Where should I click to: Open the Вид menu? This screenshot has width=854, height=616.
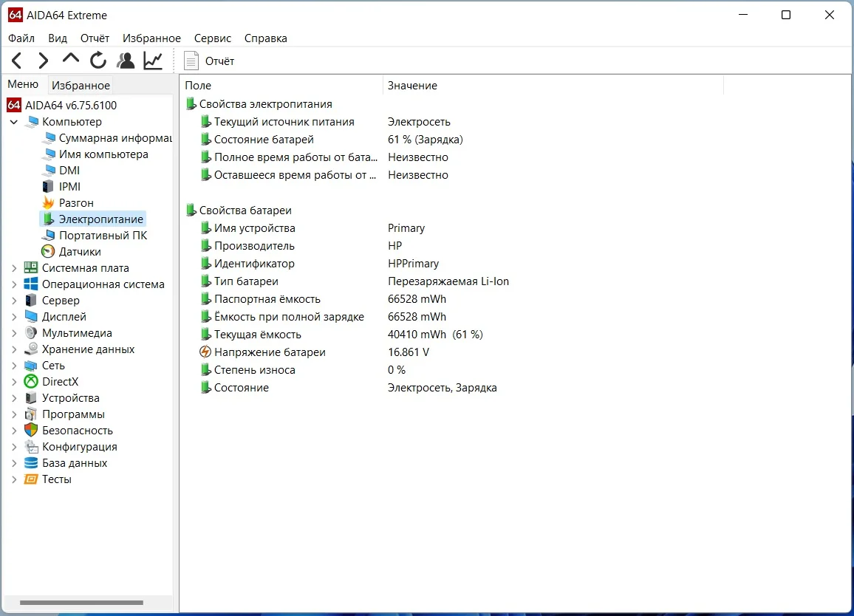coord(57,38)
